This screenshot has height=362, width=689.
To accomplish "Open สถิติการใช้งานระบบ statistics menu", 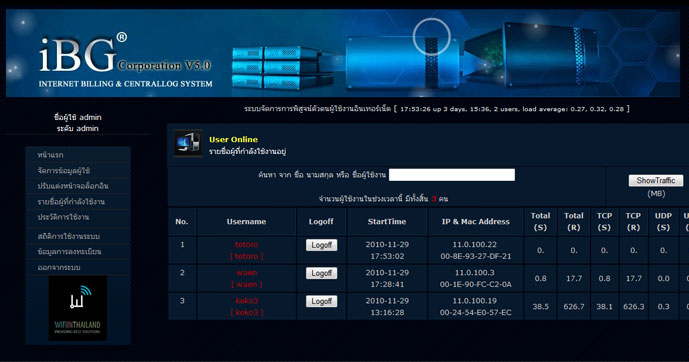I will point(69,236).
